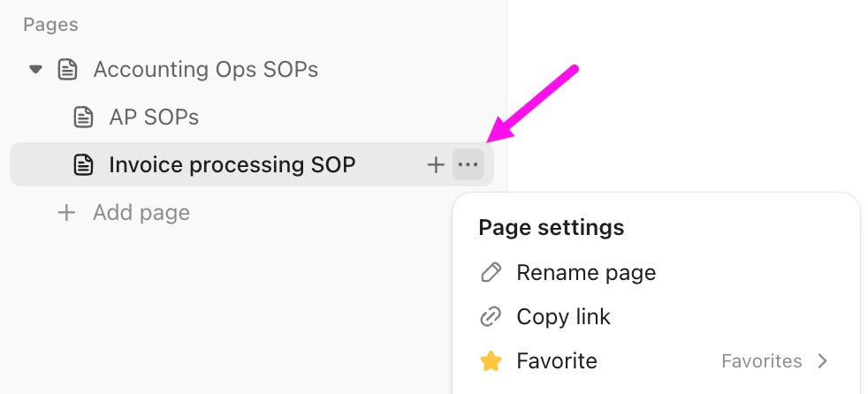Click the Invoice processing SOP document icon
Screen dimensions: 868x394
click(x=83, y=164)
